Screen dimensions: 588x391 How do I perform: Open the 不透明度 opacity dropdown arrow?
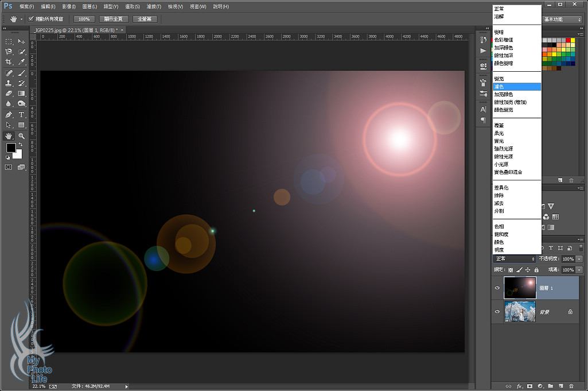[x=579, y=260]
